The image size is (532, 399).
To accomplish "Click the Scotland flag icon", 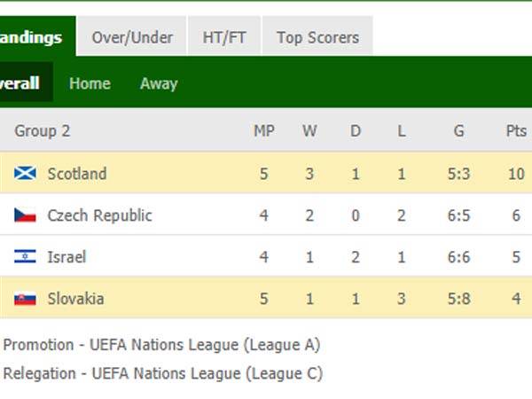I will point(25,173).
